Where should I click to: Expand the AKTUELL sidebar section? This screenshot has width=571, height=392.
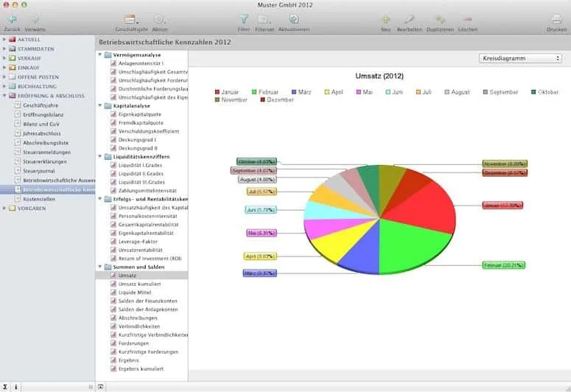(x=4, y=39)
